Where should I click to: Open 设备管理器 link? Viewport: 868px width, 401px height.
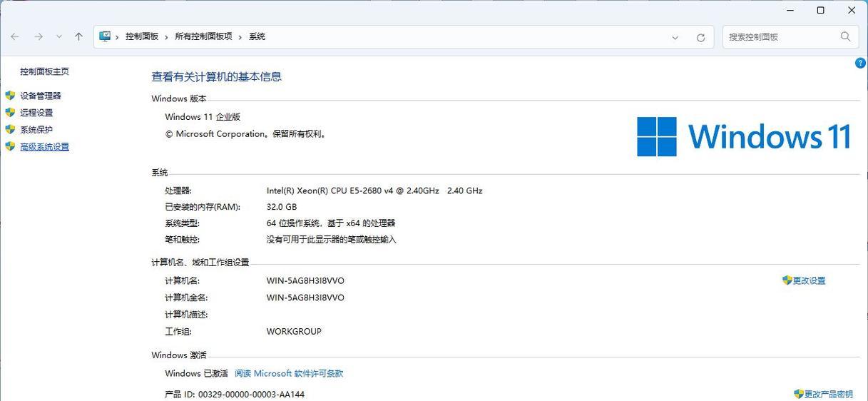coord(41,96)
